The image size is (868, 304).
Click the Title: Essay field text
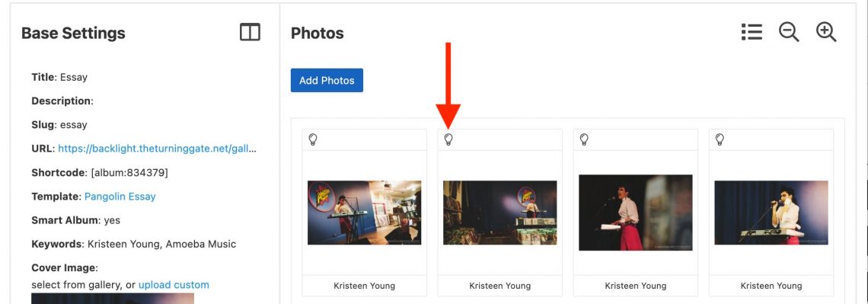pos(60,77)
